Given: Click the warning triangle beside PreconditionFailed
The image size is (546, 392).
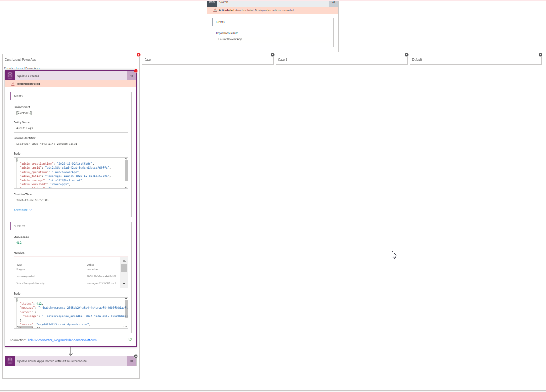Looking at the screenshot, I should pos(14,84).
